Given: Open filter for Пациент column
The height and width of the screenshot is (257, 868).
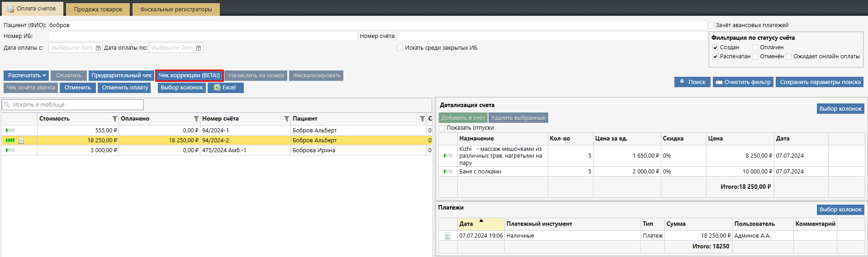Looking at the screenshot, I should pyautogui.click(x=422, y=119).
